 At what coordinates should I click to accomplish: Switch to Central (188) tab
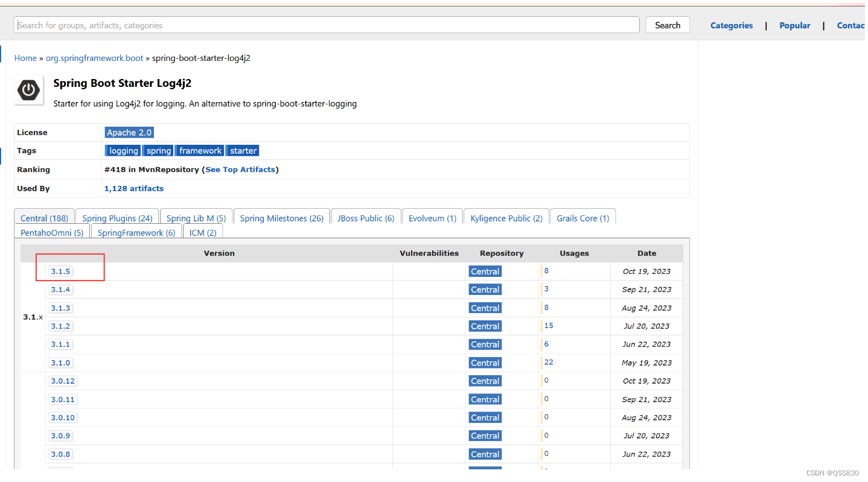pos(44,218)
